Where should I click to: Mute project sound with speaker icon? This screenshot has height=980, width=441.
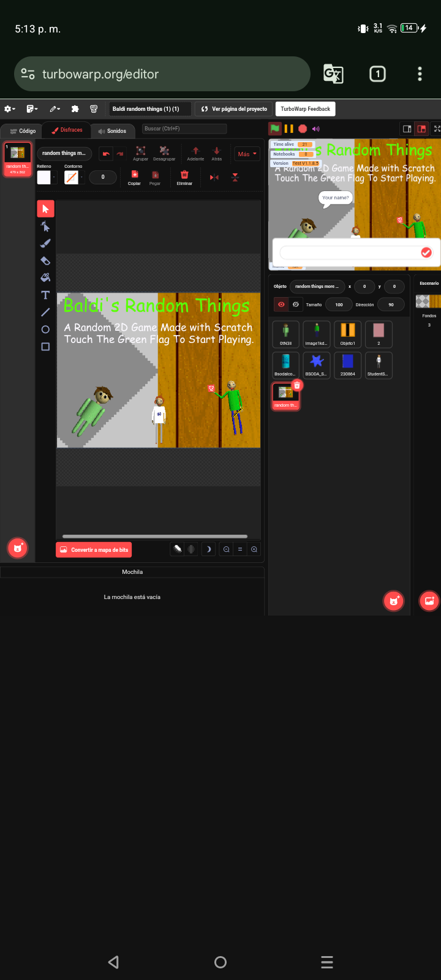(316, 129)
